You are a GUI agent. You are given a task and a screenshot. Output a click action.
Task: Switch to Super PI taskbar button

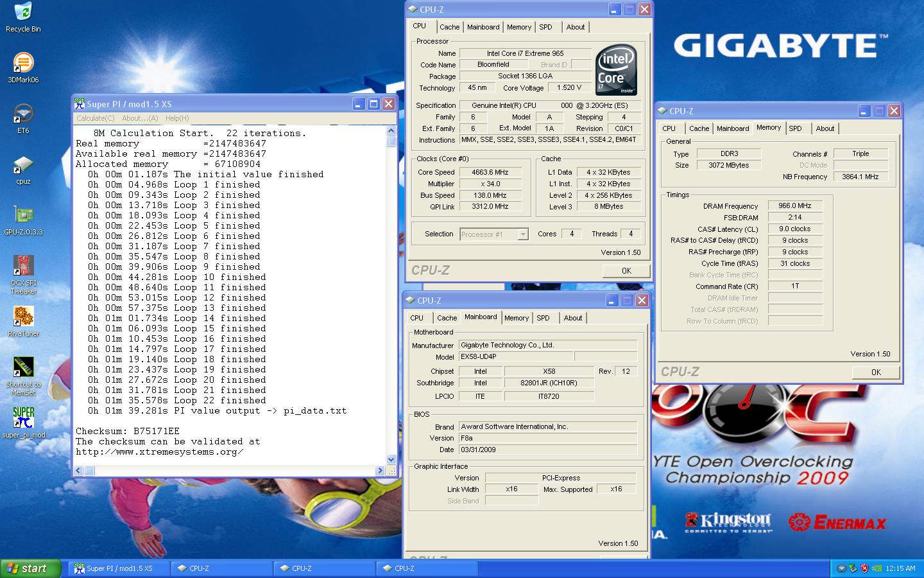(x=120, y=568)
